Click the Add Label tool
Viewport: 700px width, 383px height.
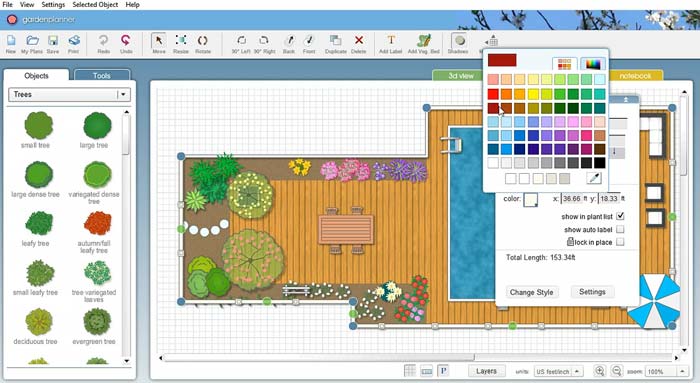point(391,40)
